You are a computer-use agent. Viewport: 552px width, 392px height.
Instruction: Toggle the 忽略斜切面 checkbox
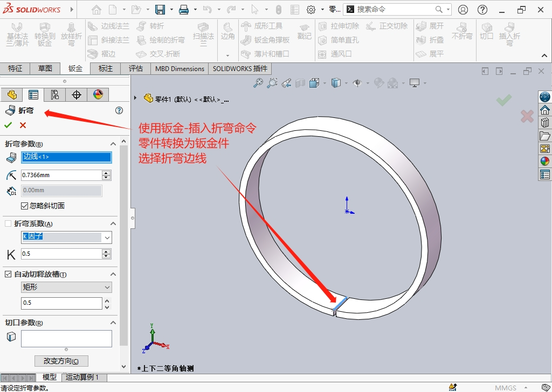tap(25, 206)
